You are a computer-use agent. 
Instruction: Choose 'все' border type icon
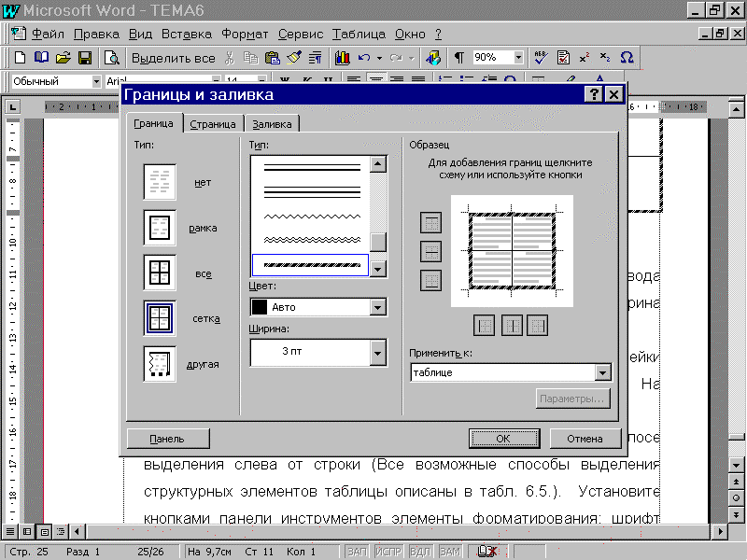pos(160,273)
